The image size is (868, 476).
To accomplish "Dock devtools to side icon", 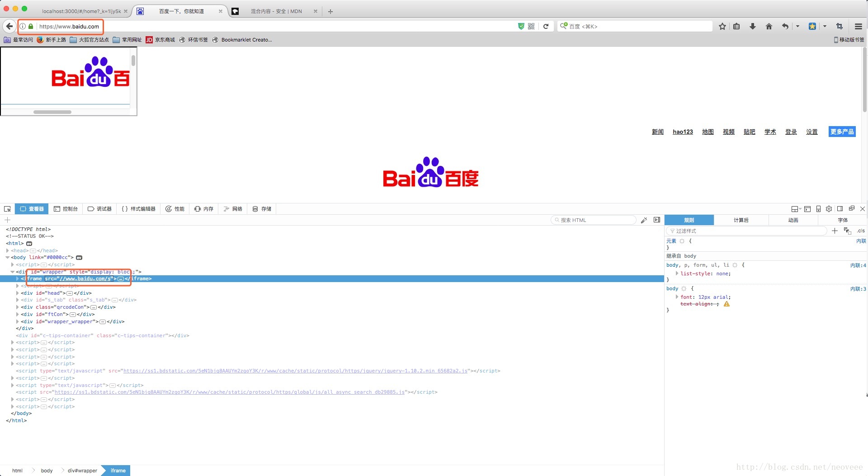I will [x=840, y=209].
